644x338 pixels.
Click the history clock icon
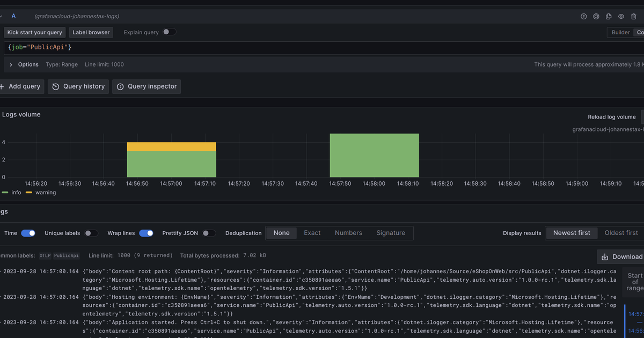(x=56, y=86)
